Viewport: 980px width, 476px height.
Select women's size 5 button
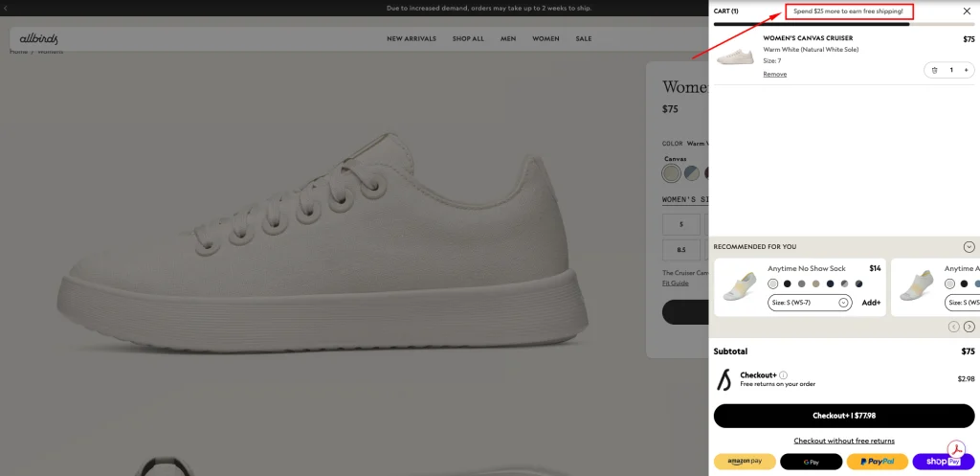[x=680, y=224]
